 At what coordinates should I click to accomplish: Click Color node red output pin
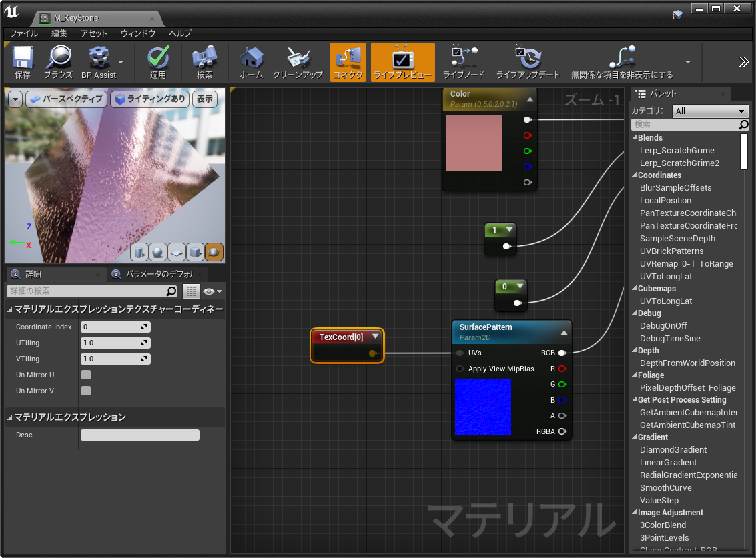click(x=527, y=135)
